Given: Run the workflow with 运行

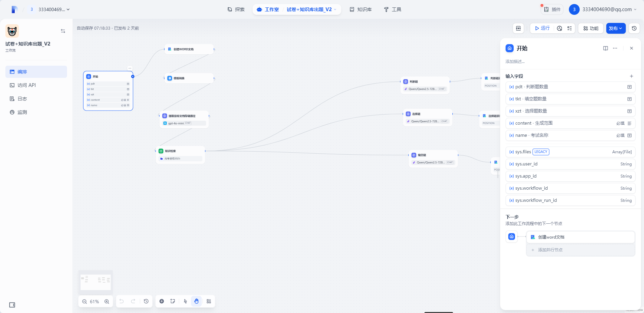Looking at the screenshot, I should pos(542,28).
